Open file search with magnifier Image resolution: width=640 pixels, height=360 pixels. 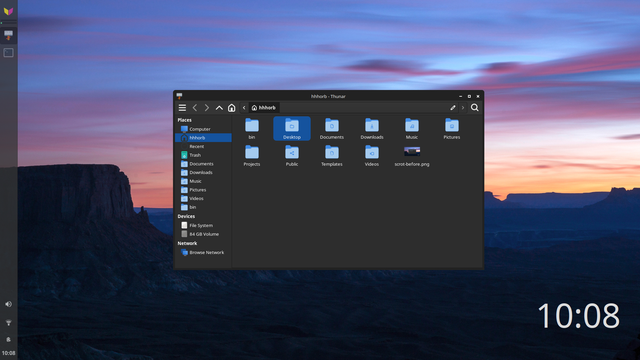click(x=474, y=108)
